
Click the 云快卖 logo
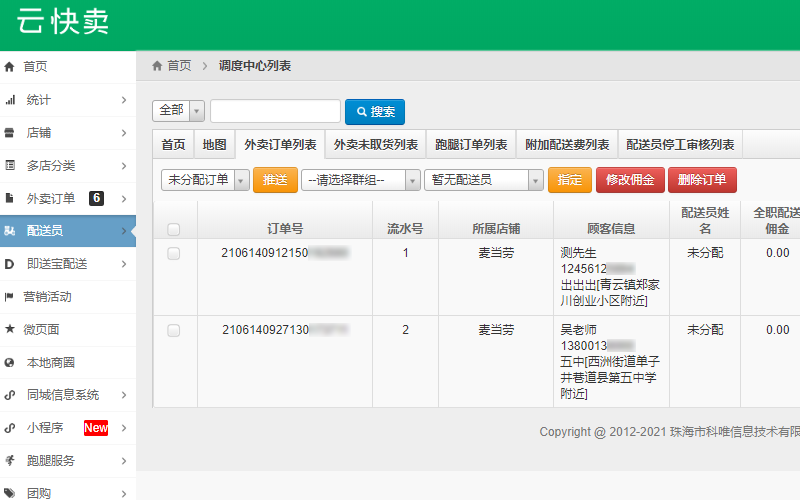(63, 22)
